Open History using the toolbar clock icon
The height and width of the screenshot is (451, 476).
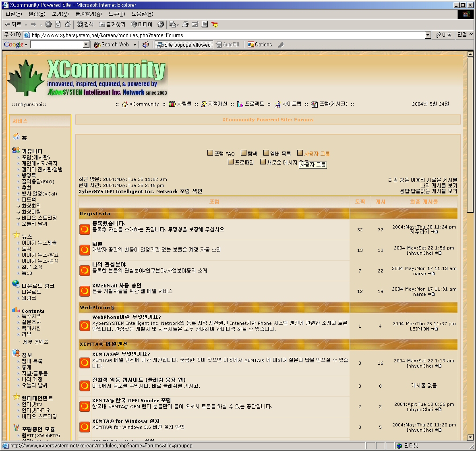click(x=161, y=25)
